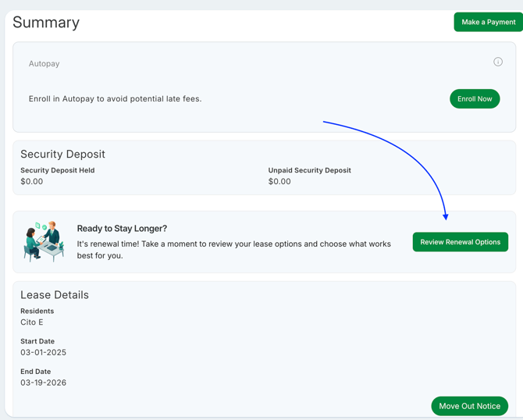Select the Security Deposit Held label
Viewport: 523px width, 420px height.
click(58, 170)
